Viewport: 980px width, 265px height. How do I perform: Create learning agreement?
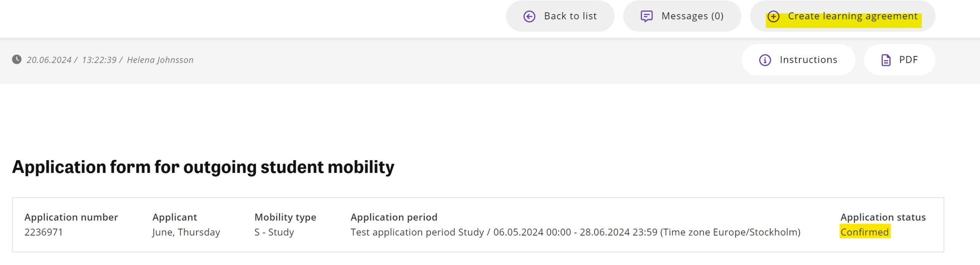(x=843, y=16)
